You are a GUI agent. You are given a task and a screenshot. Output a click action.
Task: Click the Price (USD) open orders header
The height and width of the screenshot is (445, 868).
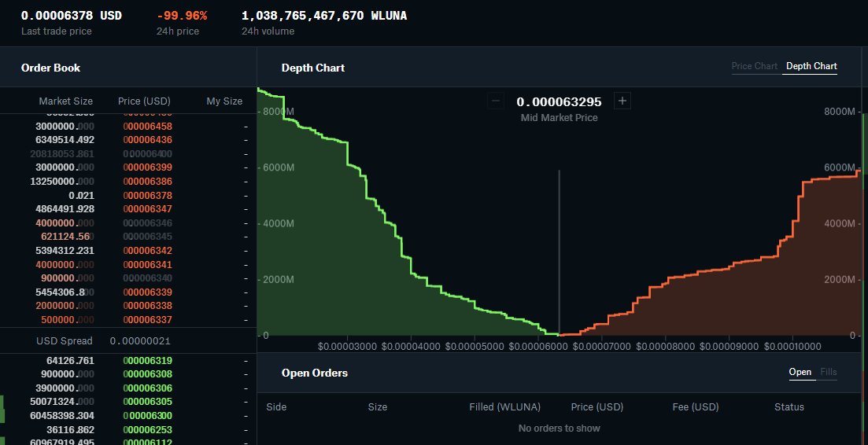point(597,406)
